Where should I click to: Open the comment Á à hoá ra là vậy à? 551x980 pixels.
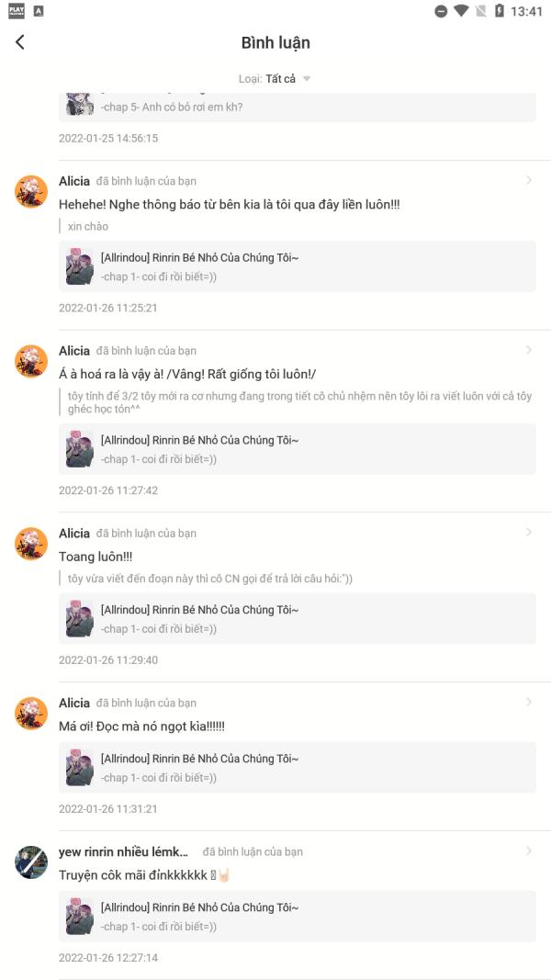(187, 374)
